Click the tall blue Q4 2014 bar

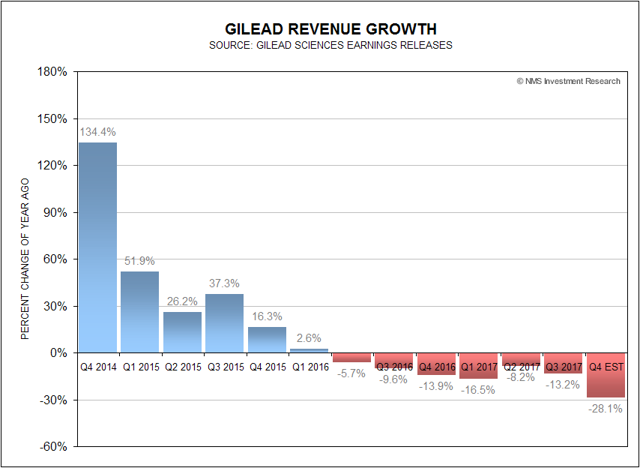(98, 248)
